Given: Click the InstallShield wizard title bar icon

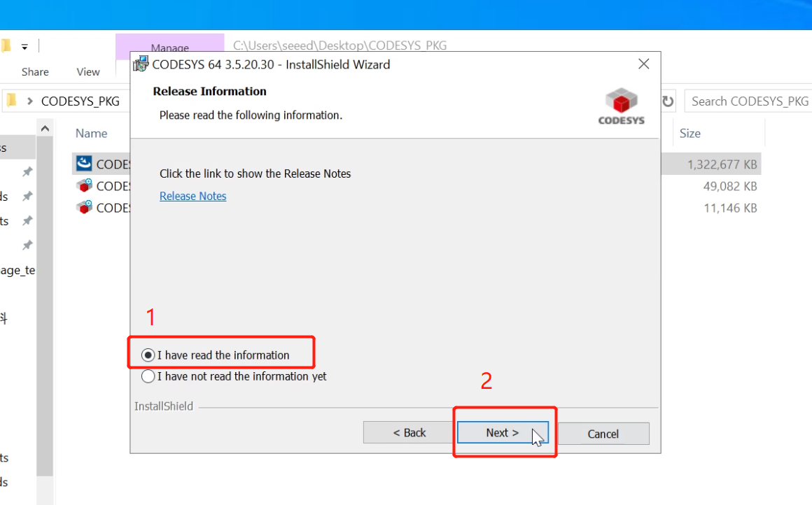Looking at the screenshot, I should pyautogui.click(x=141, y=64).
